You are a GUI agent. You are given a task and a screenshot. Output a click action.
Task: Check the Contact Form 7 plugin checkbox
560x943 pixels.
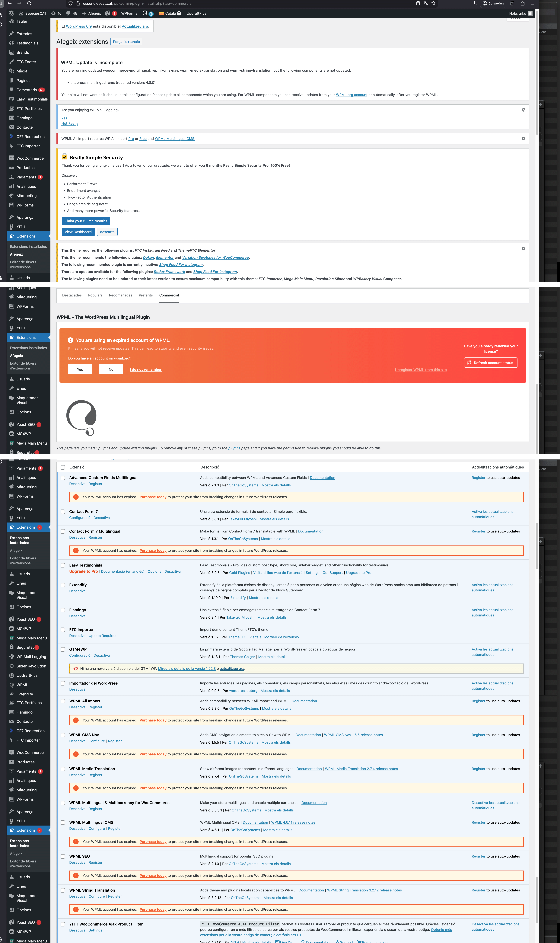[x=63, y=512]
